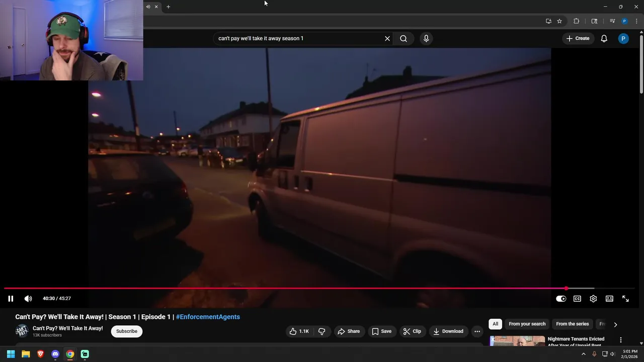Viewport: 644px width, 362px height.
Task: Open the teal app icon on the taskbar
Action: click(85, 354)
